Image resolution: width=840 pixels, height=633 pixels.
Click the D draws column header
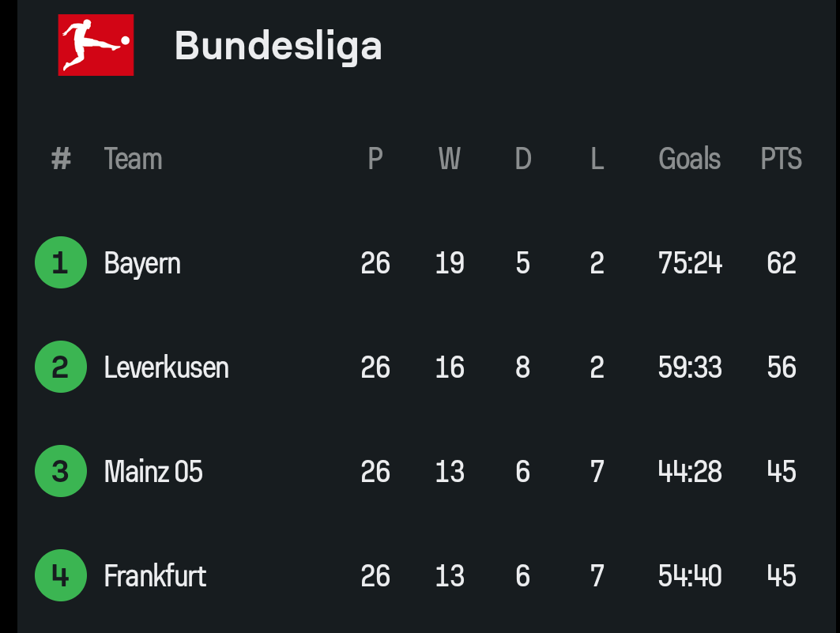(523, 159)
